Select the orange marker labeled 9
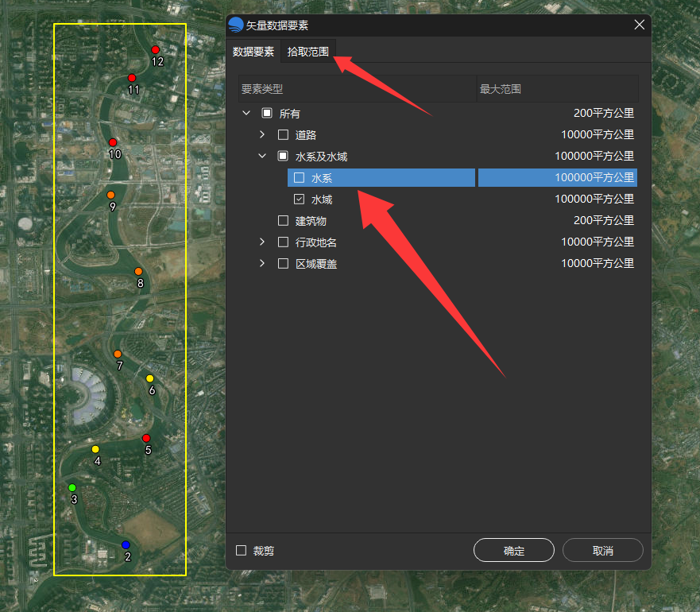The height and width of the screenshot is (612, 700). [110, 195]
